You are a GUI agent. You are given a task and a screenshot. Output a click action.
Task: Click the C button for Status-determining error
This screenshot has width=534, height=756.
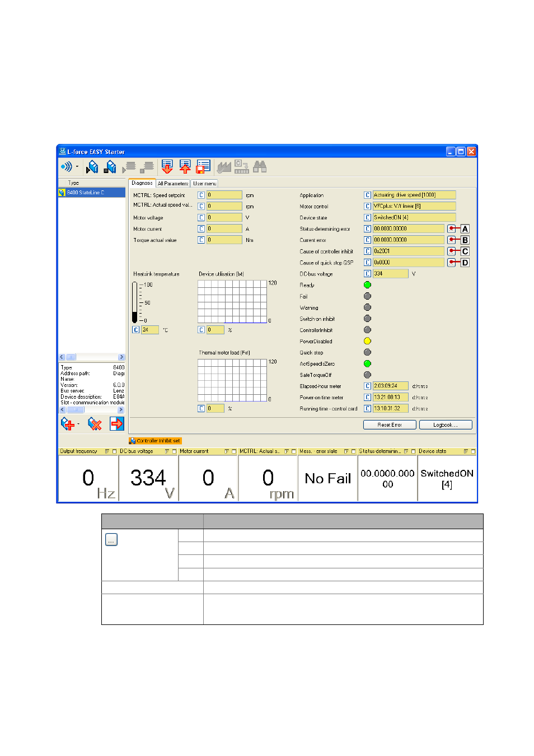368,229
